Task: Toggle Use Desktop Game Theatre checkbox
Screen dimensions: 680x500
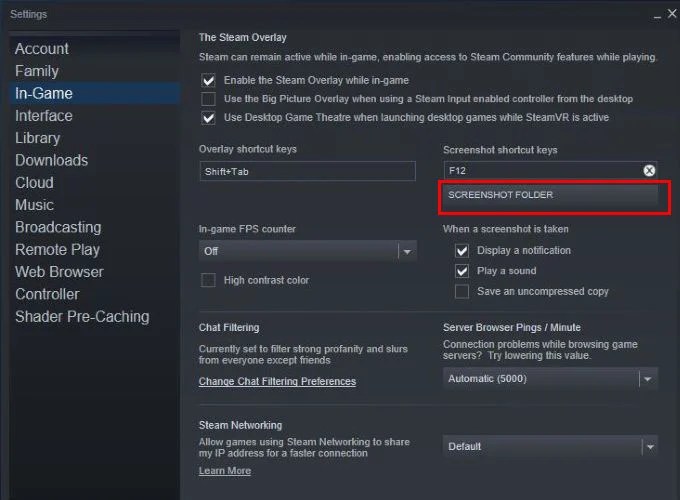Action: (x=208, y=118)
